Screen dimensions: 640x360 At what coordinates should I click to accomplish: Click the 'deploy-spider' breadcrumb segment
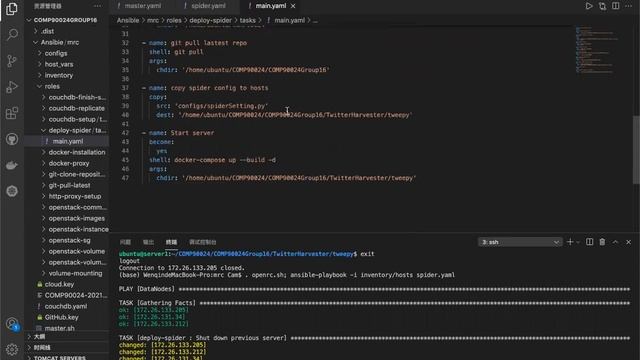coord(210,20)
